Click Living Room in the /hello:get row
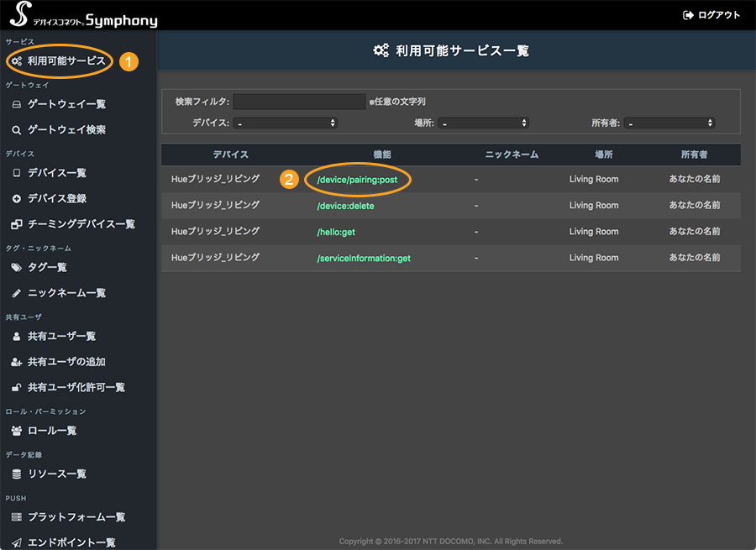 [x=594, y=232]
